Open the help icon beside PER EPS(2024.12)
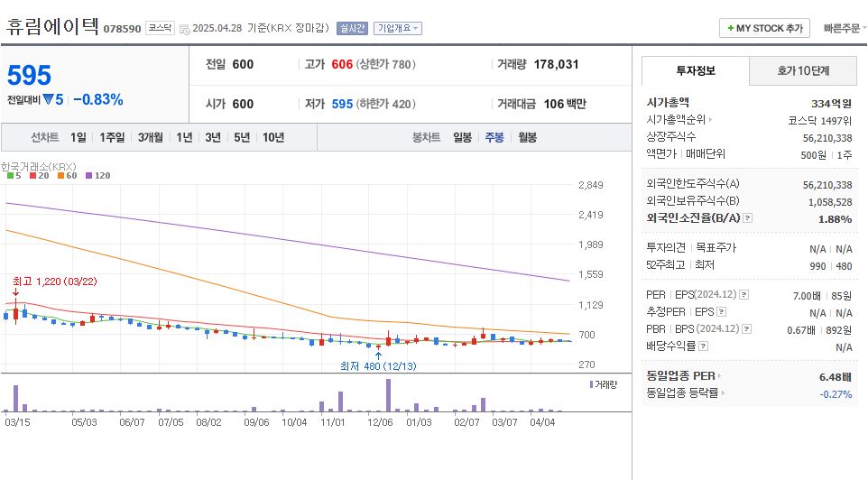The image size is (868, 480). pyautogui.click(x=744, y=294)
